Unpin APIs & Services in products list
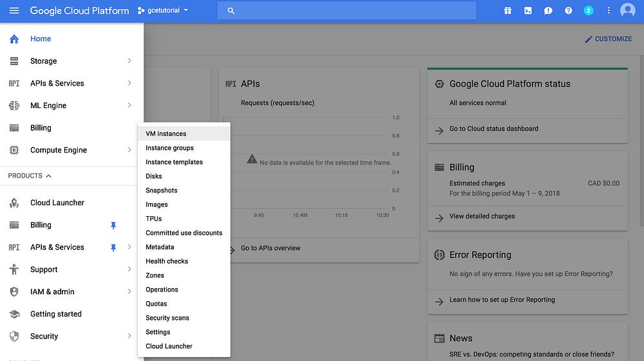Screen dimensions: 644x361 (113, 247)
